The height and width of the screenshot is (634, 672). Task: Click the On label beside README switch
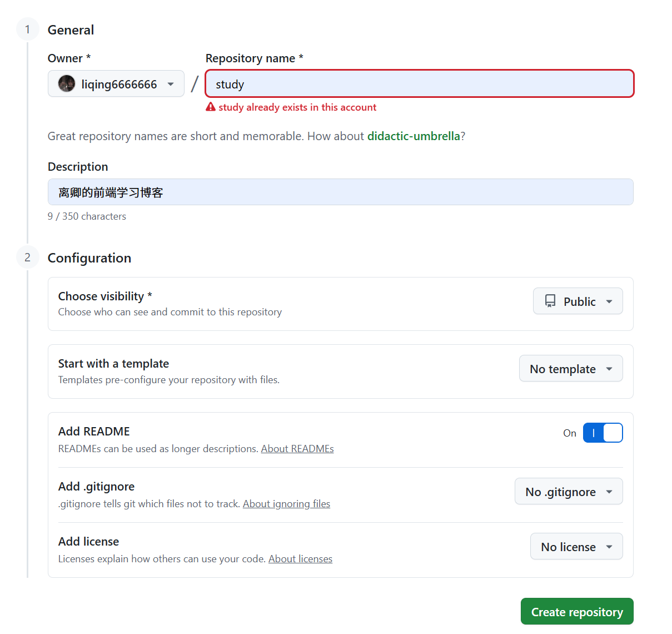pyautogui.click(x=569, y=433)
